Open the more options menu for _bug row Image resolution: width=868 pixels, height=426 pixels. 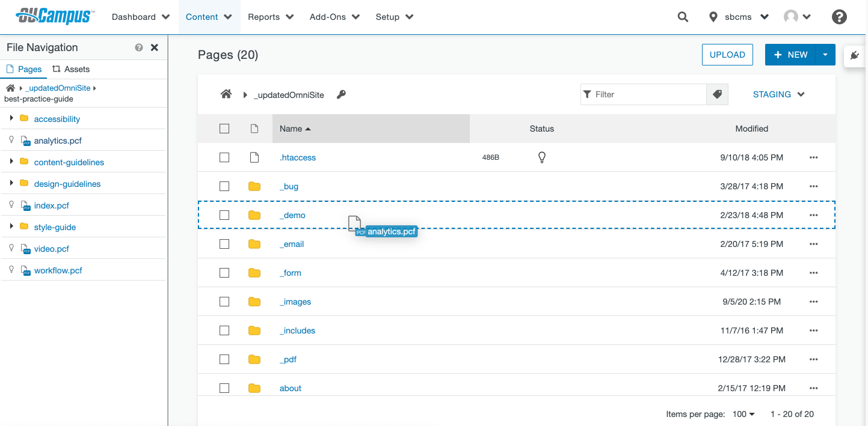click(x=813, y=186)
